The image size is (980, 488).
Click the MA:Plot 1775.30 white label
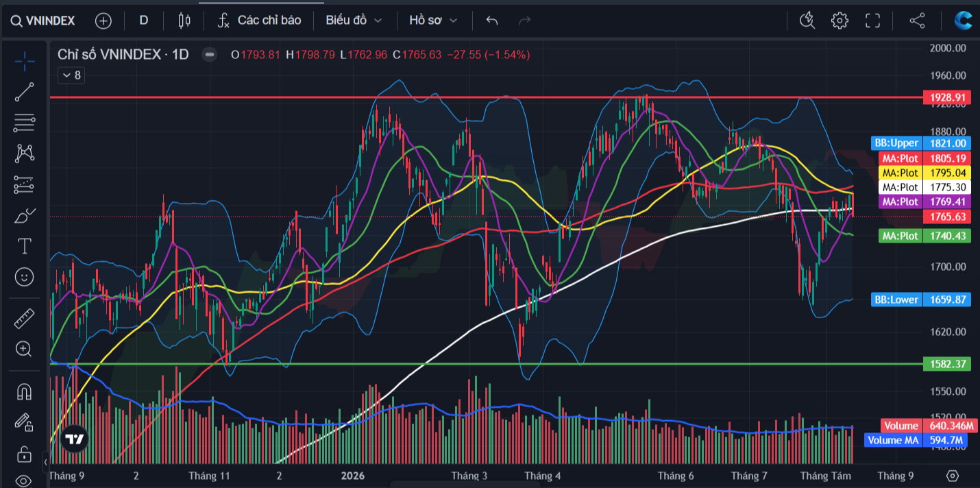click(924, 186)
